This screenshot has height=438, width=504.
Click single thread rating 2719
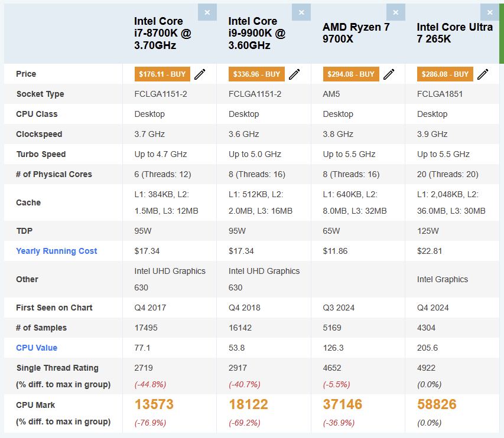(144, 368)
